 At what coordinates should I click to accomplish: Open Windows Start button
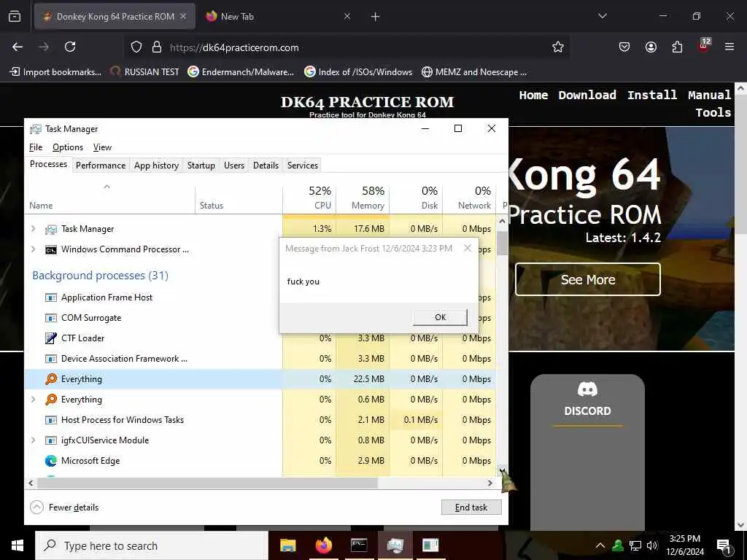point(18,545)
